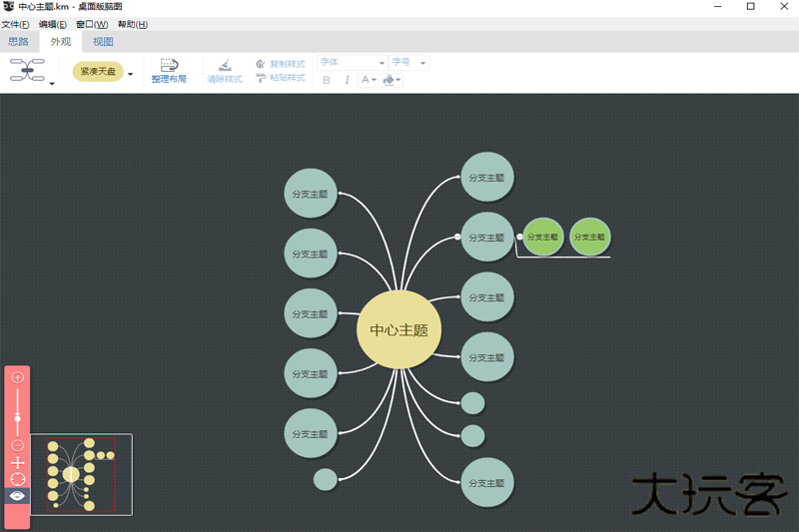Select the pan/move canvas tool icon
The width and height of the screenshot is (799, 532).
click(x=17, y=463)
